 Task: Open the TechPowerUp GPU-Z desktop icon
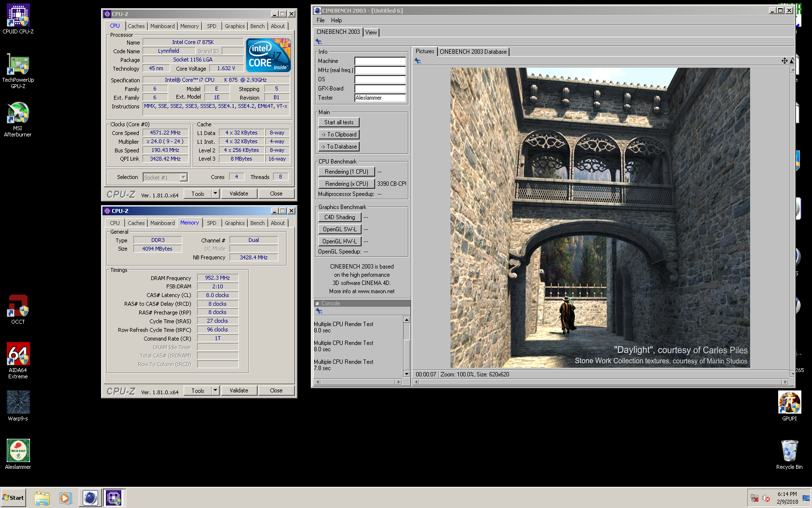click(18, 71)
